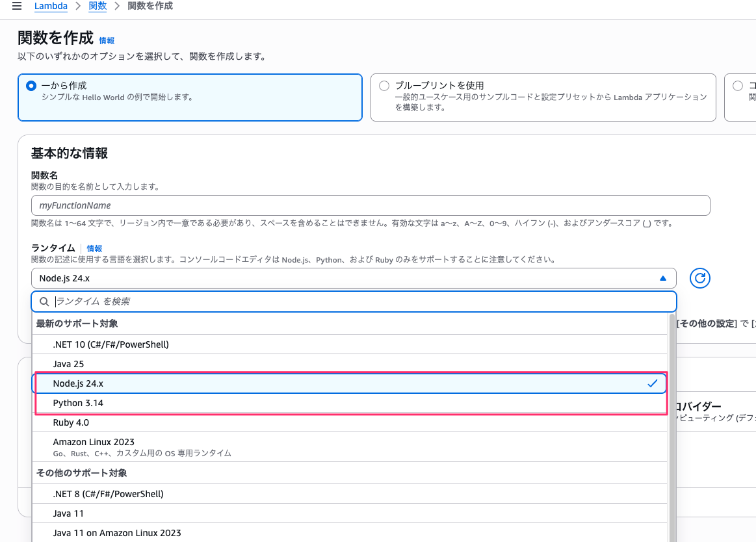Image resolution: width=756 pixels, height=542 pixels.
Task: Choose .NET 8 (C#/F#/PowerShell) runtime
Action: (350, 494)
